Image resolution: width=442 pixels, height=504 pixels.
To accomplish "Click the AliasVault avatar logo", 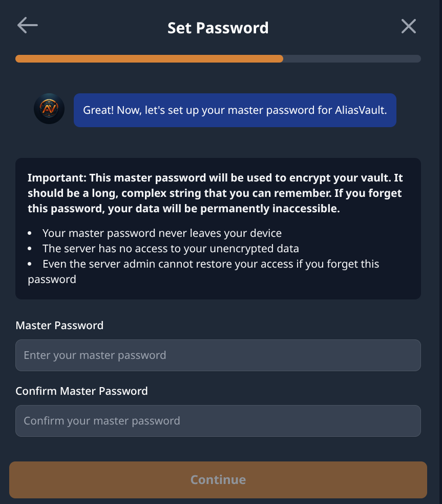I will [x=49, y=109].
